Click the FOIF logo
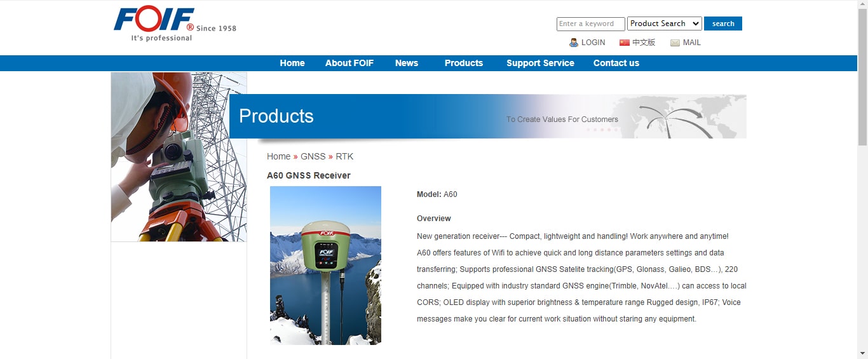 pyautogui.click(x=175, y=24)
